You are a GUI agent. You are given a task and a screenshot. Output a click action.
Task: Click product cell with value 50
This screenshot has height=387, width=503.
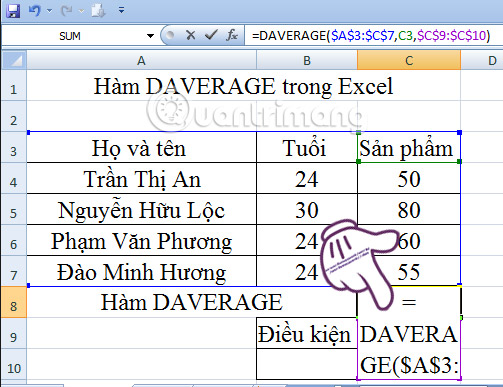pyautogui.click(x=409, y=178)
